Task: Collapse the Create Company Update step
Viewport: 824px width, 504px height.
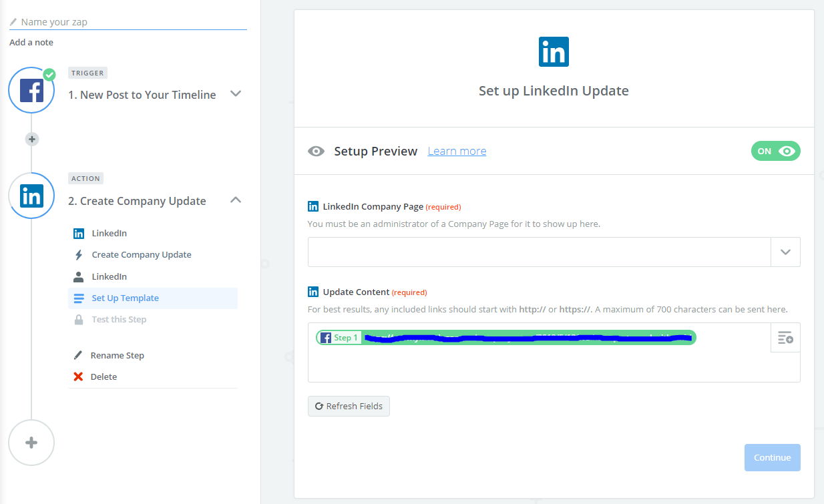Action: (x=236, y=200)
